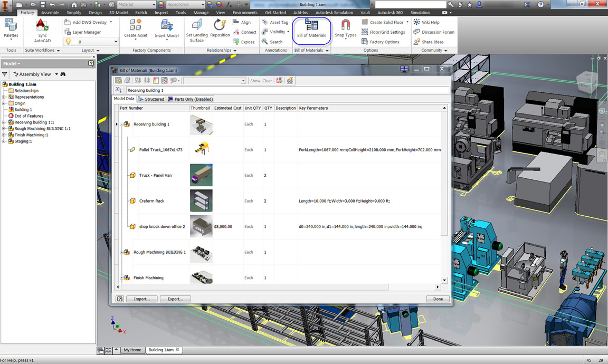Click the BOM vertical scrollbar down arrow
Screen dimensions: 608x364
point(444,280)
